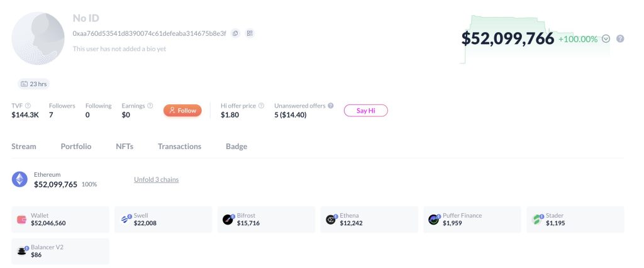Image resolution: width=644 pixels, height=268 pixels.
Task: Switch to the NFTs tab
Action: pos(125,147)
